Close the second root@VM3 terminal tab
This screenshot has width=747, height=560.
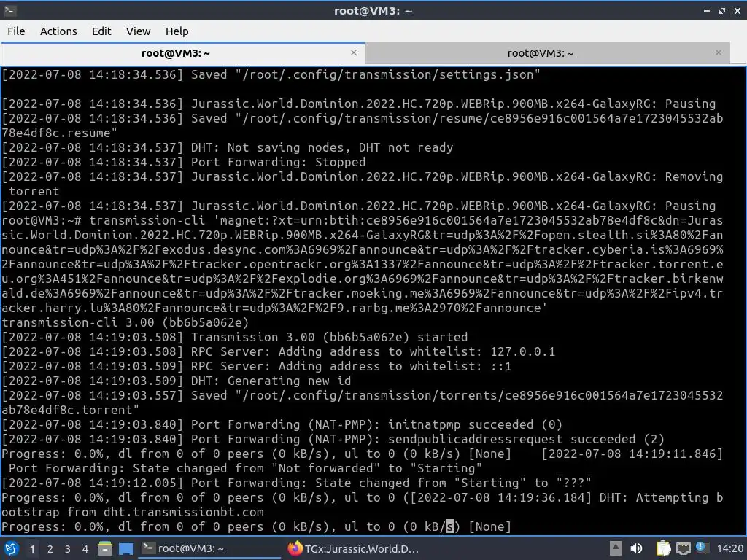[719, 52]
